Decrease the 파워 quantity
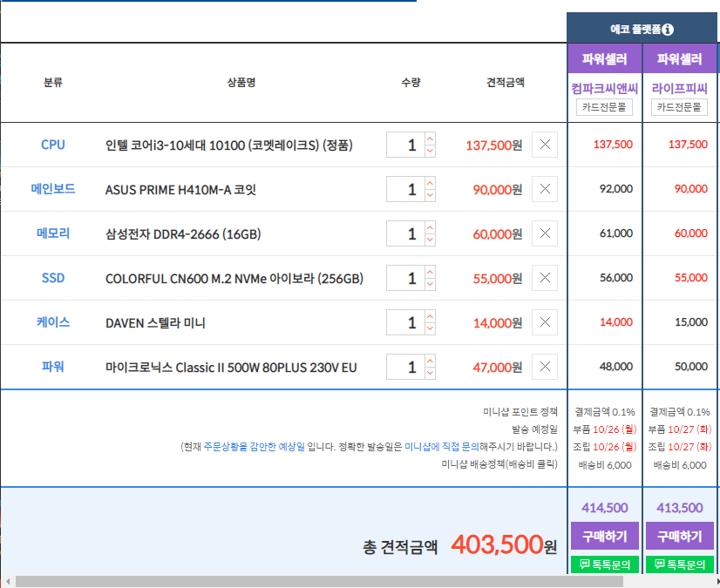The width and height of the screenshot is (720, 588). point(430,373)
